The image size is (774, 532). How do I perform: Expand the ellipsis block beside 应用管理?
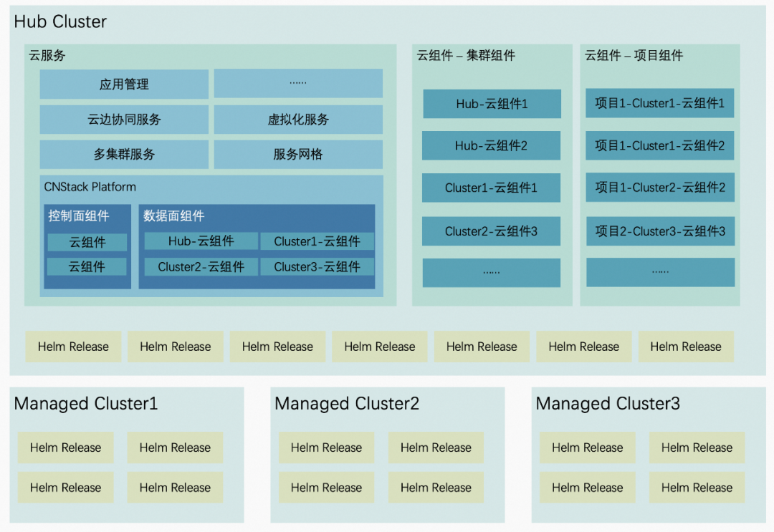pos(297,84)
